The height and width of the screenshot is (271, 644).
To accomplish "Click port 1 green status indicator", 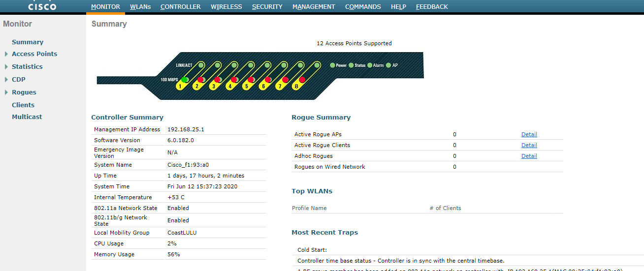I will coord(185,80).
